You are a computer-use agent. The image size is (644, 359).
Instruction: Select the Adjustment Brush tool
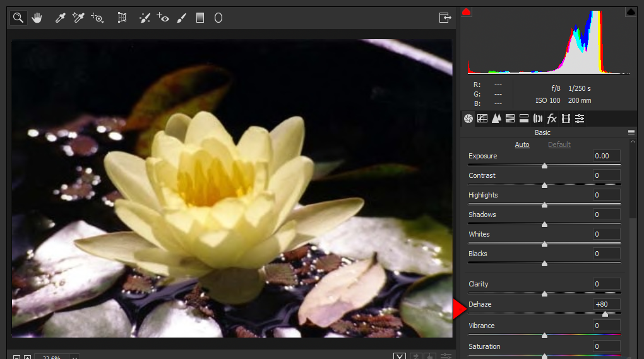point(181,18)
